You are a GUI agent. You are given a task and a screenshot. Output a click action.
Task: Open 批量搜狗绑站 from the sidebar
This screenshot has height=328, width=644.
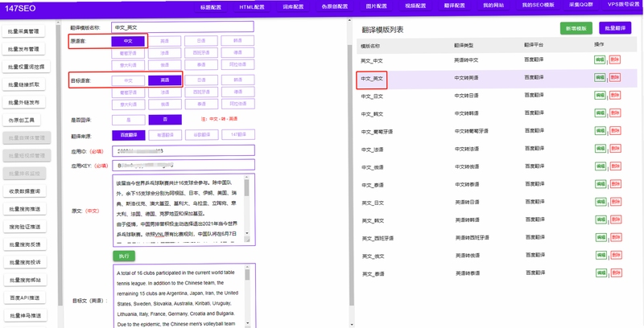coord(24,280)
